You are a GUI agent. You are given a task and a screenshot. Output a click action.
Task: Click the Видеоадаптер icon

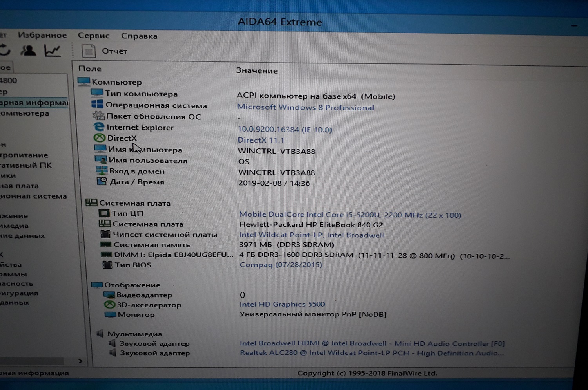(109, 294)
